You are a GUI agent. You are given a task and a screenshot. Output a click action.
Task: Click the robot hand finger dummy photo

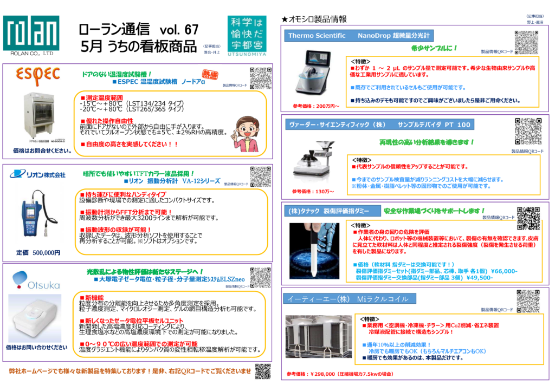tap(314, 251)
